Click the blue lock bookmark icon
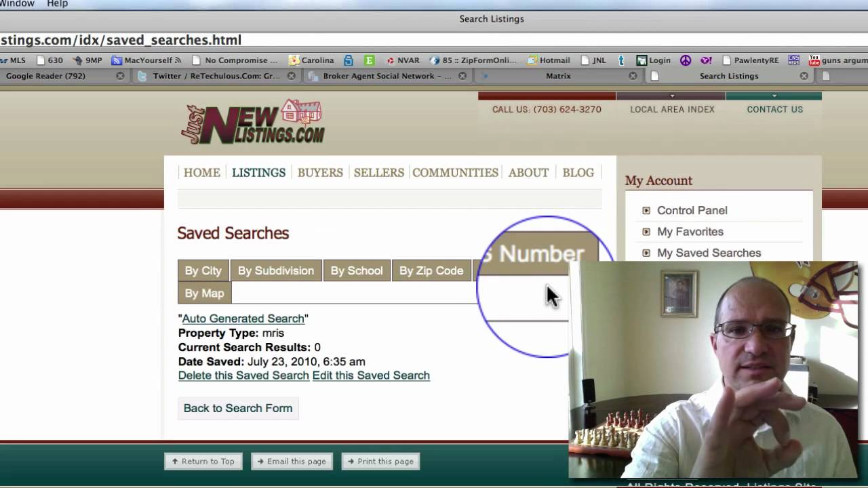Screen dimensions: 868x488 349,60
